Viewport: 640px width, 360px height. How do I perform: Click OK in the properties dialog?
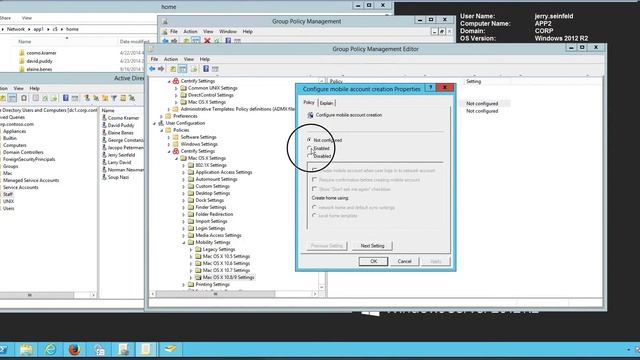[373, 261]
